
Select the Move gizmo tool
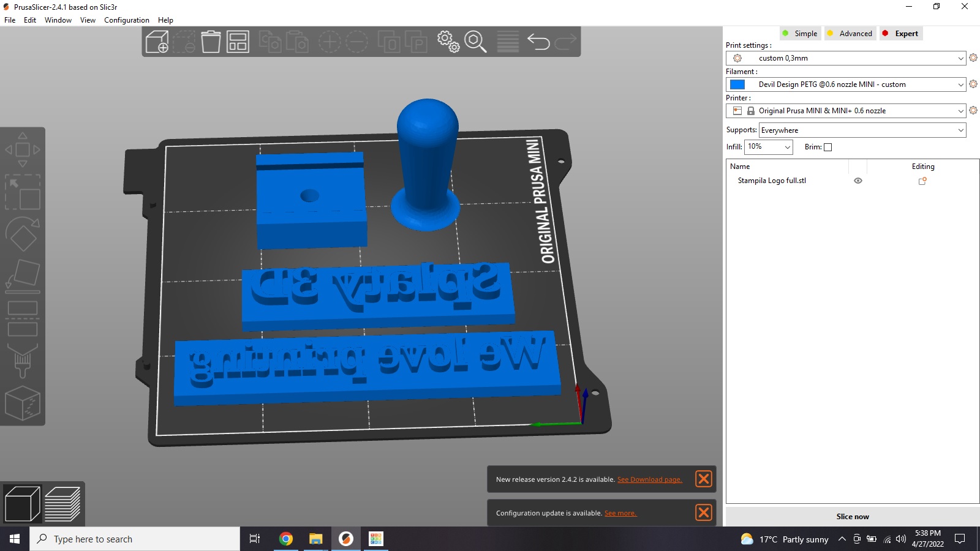coord(23,149)
